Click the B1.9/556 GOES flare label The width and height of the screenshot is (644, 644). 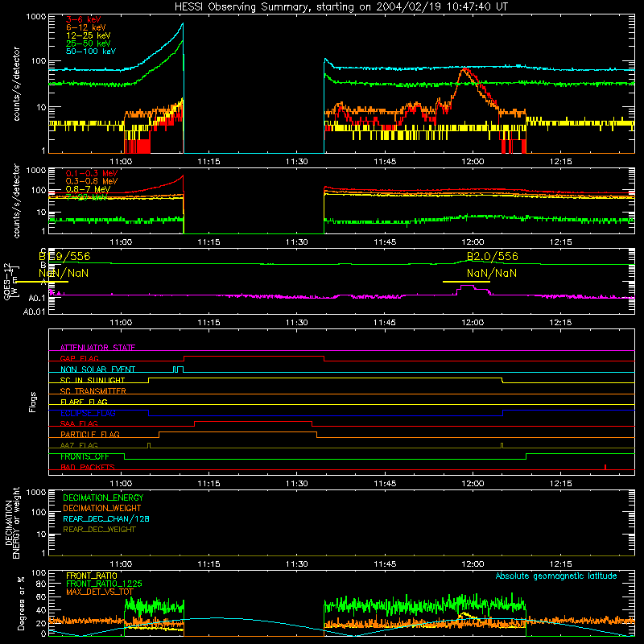(x=64, y=256)
